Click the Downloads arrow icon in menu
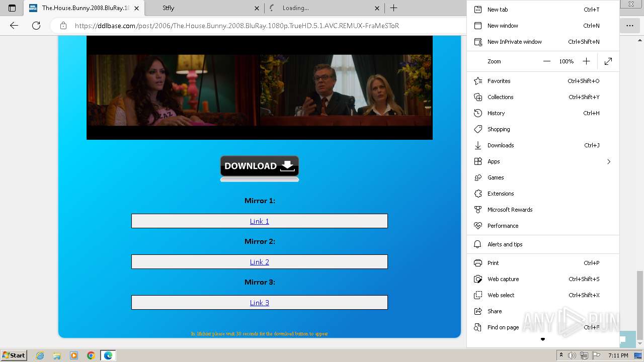The image size is (644, 362). [x=478, y=145]
